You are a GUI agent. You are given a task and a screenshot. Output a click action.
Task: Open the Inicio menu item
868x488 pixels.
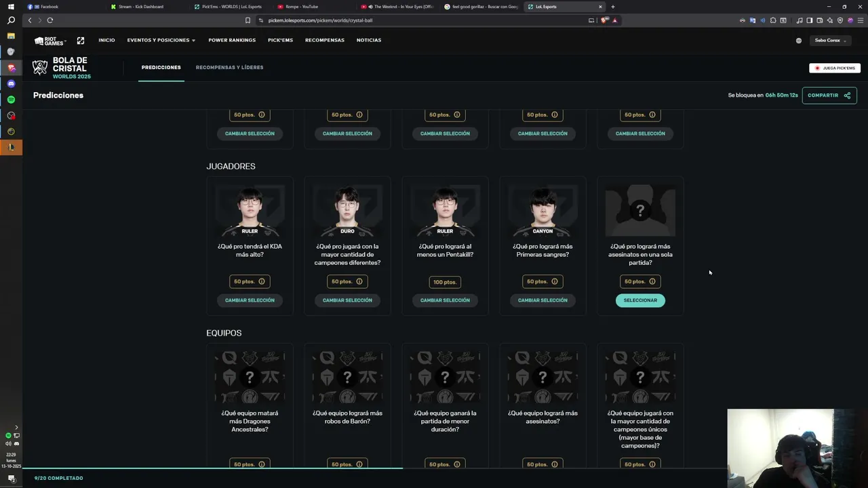106,40
